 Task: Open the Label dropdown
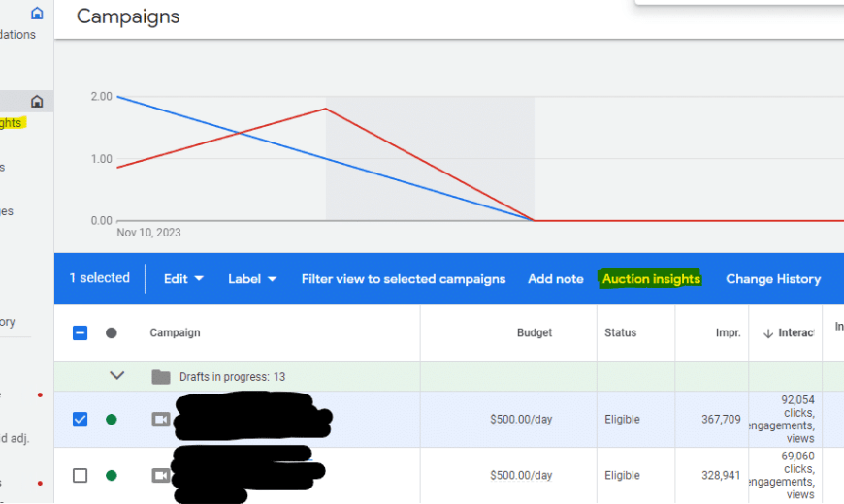[252, 278]
